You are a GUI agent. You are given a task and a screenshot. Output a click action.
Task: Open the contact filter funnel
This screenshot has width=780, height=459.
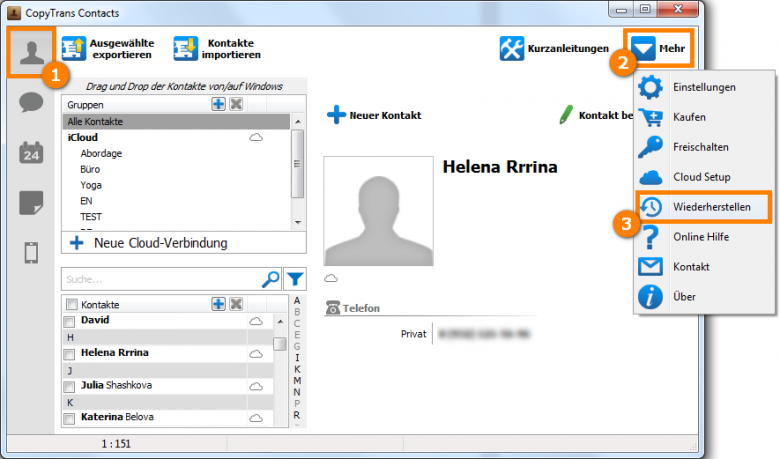(x=295, y=279)
